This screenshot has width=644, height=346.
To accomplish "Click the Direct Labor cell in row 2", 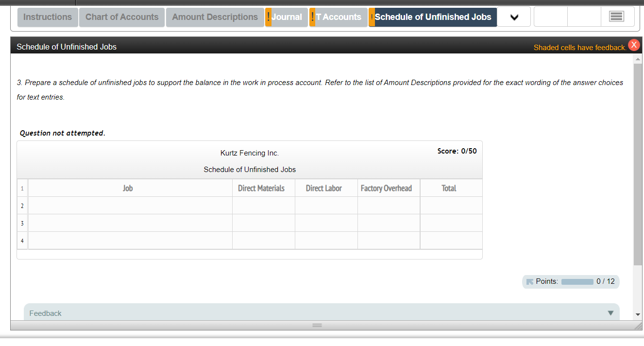I will click(x=326, y=206).
